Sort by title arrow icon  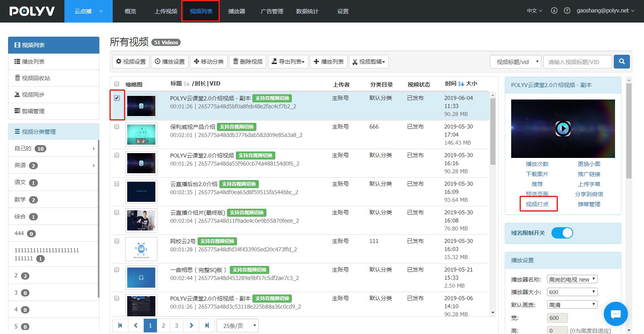(x=186, y=84)
